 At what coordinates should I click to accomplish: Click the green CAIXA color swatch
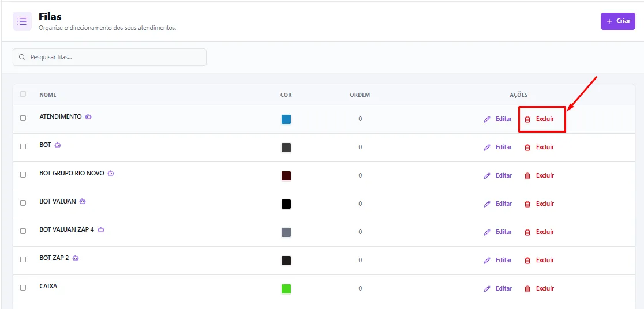point(286,289)
